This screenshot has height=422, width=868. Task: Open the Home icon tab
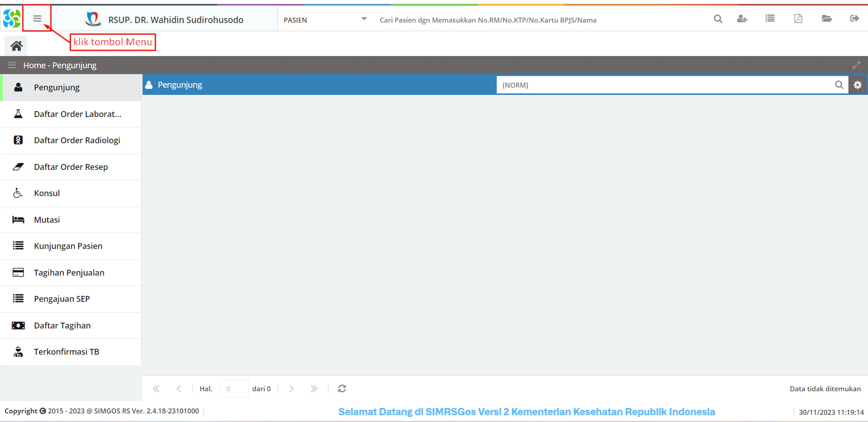tap(17, 46)
